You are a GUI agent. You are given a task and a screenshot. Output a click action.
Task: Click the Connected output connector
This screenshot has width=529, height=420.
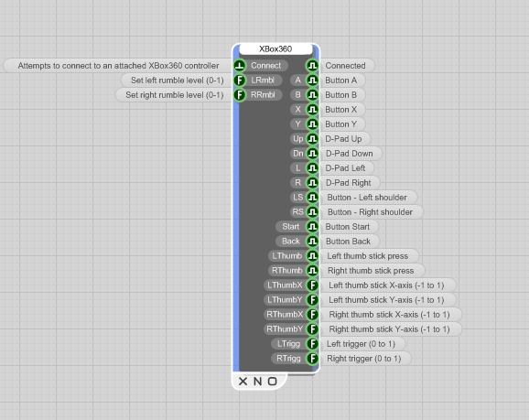click(312, 66)
